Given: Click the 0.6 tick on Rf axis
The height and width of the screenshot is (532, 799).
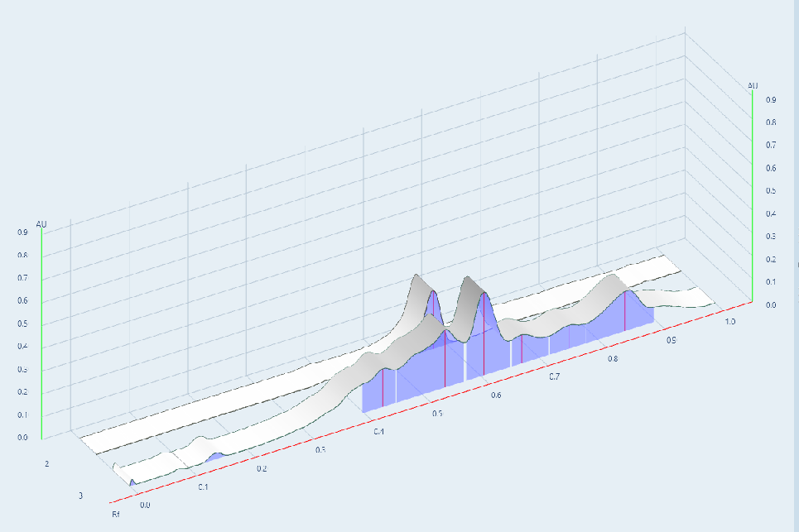Looking at the screenshot, I should point(495,395).
